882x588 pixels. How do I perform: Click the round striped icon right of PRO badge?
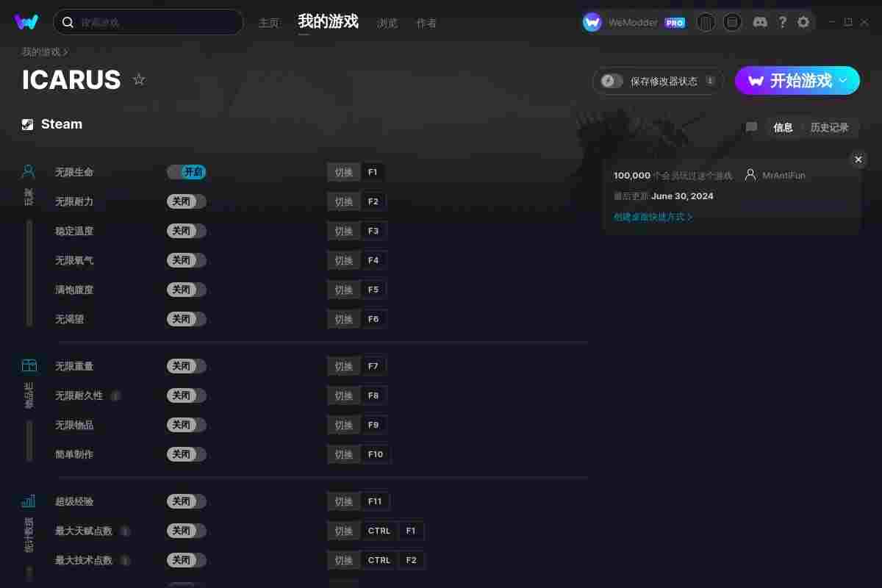pyautogui.click(x=706, y=22)
